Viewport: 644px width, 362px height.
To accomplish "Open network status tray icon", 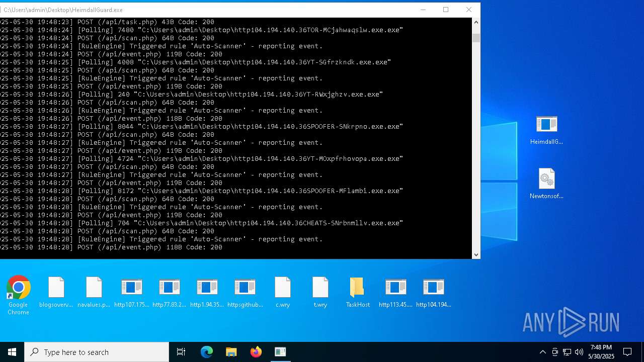I will click(x=567, y=352).
